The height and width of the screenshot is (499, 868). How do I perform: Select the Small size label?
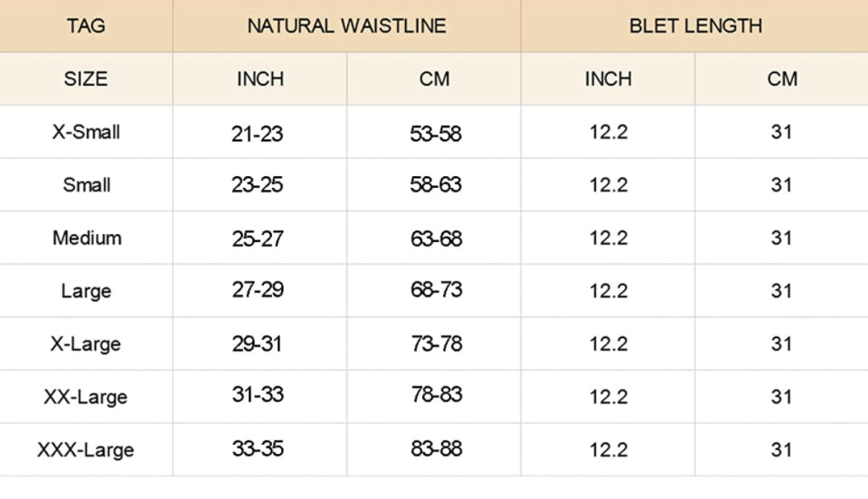(x=87, y=184)
